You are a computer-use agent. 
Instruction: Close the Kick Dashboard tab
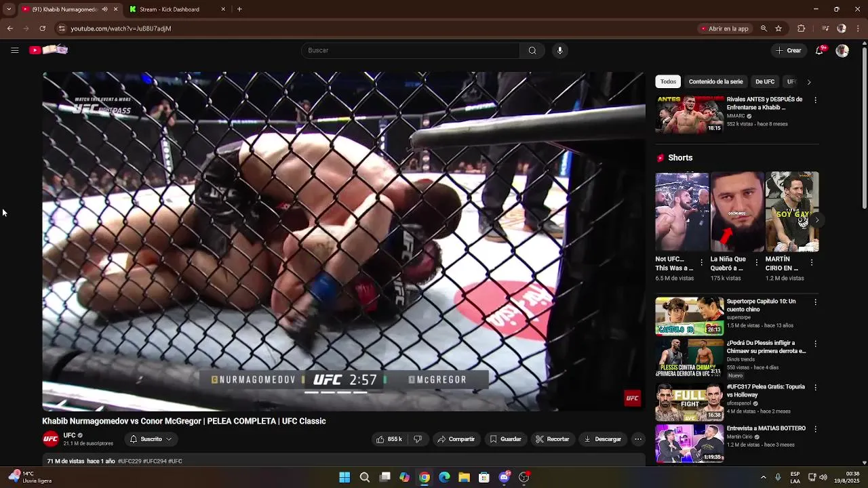click(223, 9)
